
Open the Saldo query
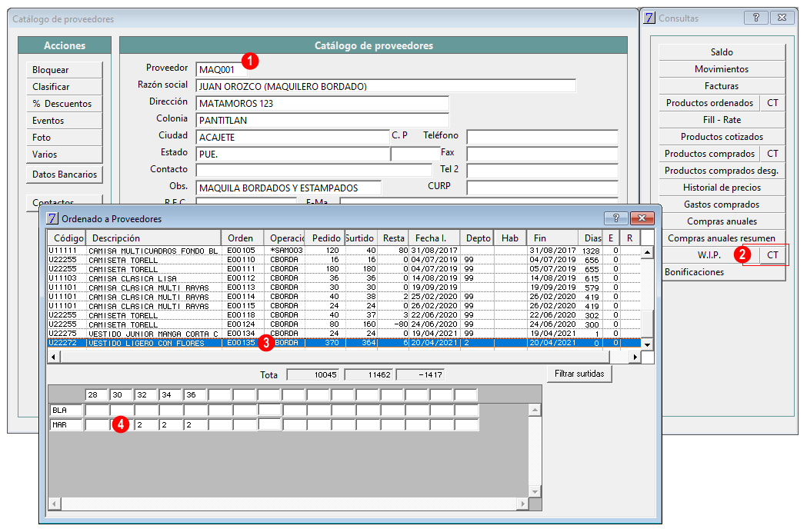(x=721, y=52)
